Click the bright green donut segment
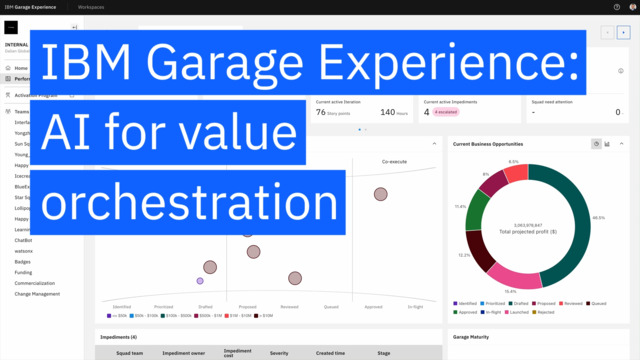 (477, 211)
